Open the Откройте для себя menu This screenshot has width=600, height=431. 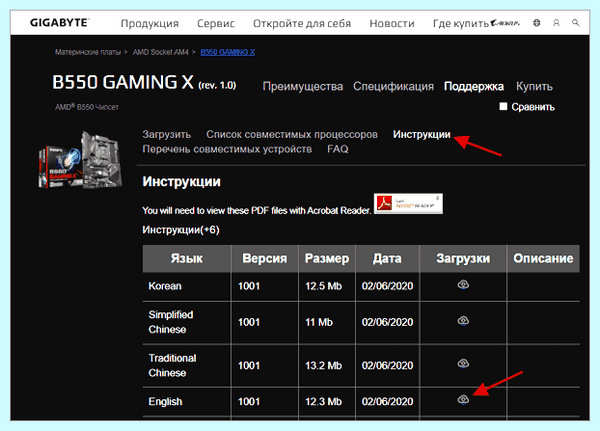(302, 23)
